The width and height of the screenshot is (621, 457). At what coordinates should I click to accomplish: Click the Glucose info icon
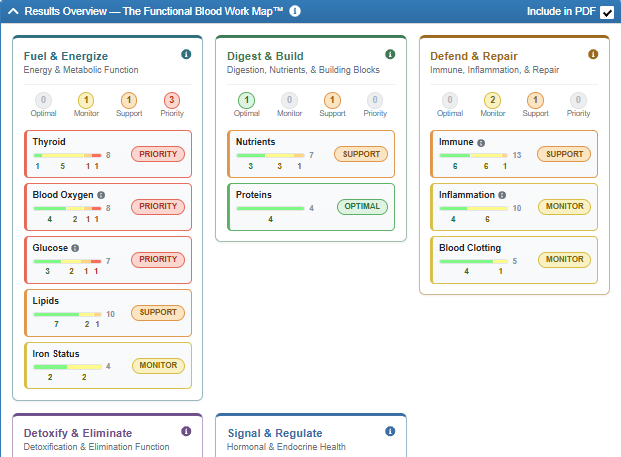tap(75, 248)
